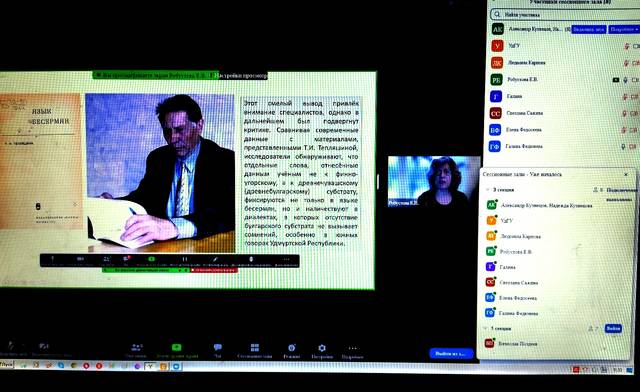Click the microphone icon in the Людмила Карпова participant row

(x=626, y=63)
